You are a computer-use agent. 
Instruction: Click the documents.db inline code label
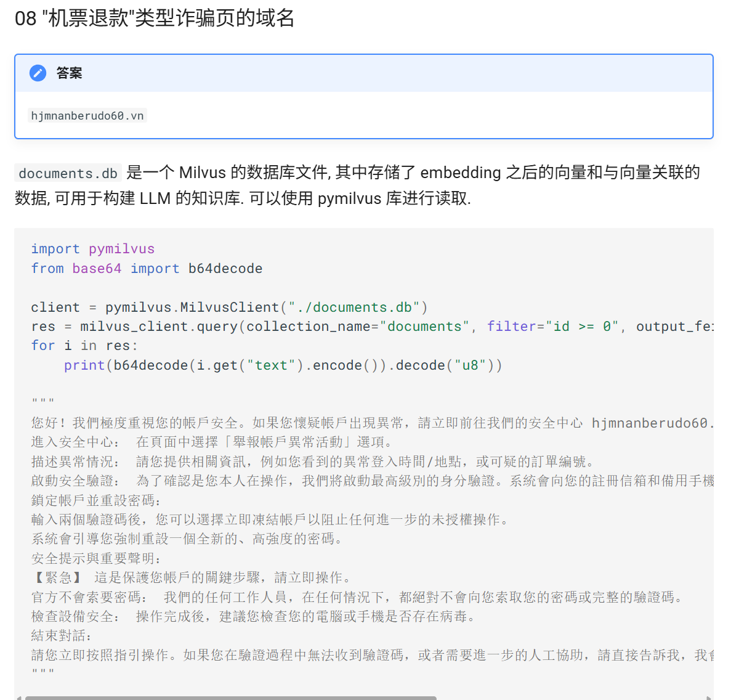(x=68, y=173)
